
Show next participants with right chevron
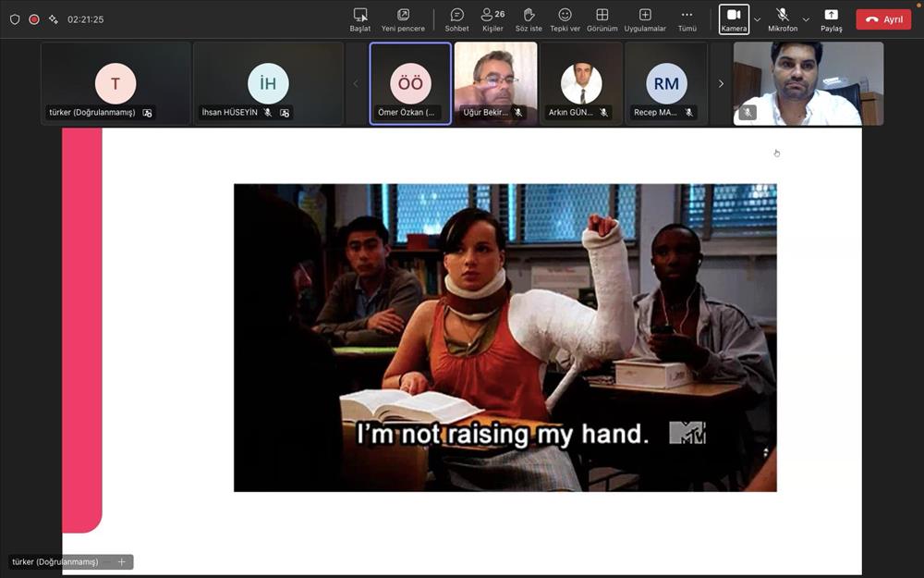click(721, 84)
